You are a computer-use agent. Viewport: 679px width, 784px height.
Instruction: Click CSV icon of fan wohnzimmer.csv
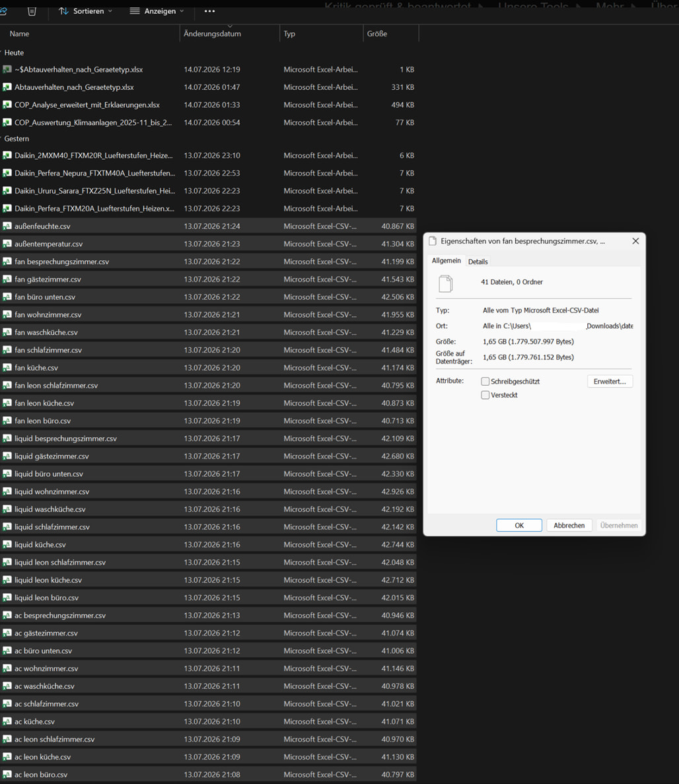coord(7,314)
